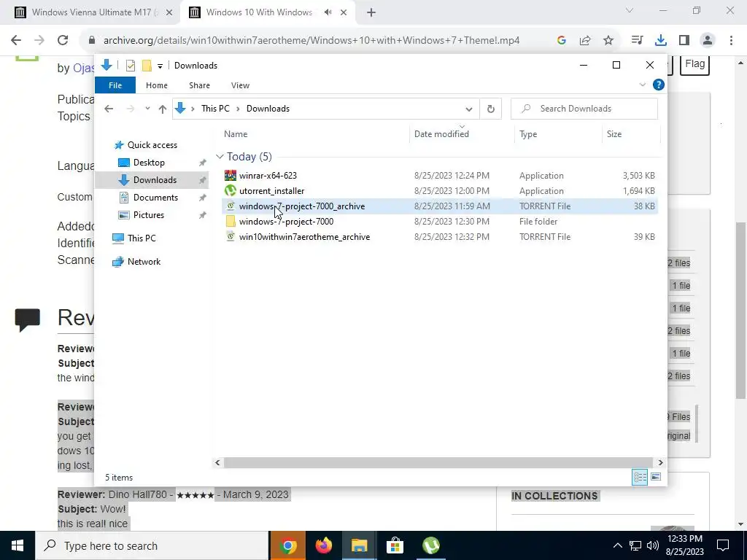Screen dimensions: 747x560
Task: Click the Search Downloads field
Action: pos(584,109)
